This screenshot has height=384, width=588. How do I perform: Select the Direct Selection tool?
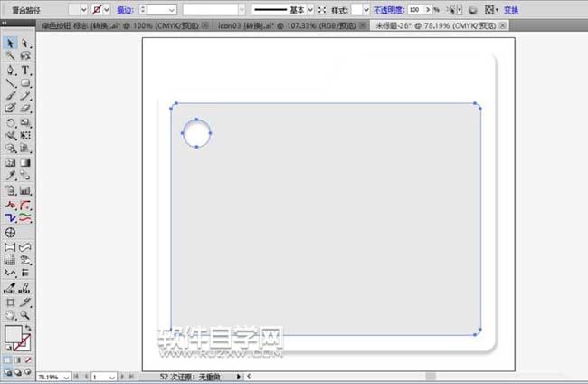25,43
